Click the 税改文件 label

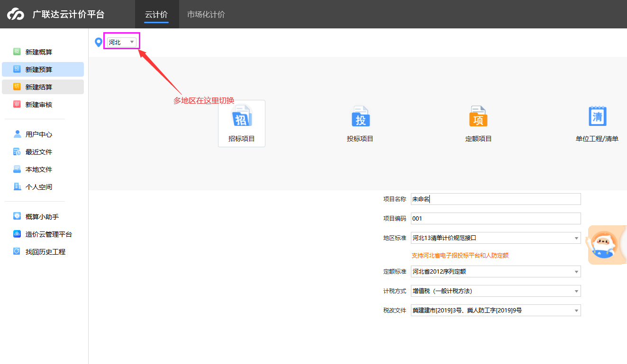click(395, 310)
